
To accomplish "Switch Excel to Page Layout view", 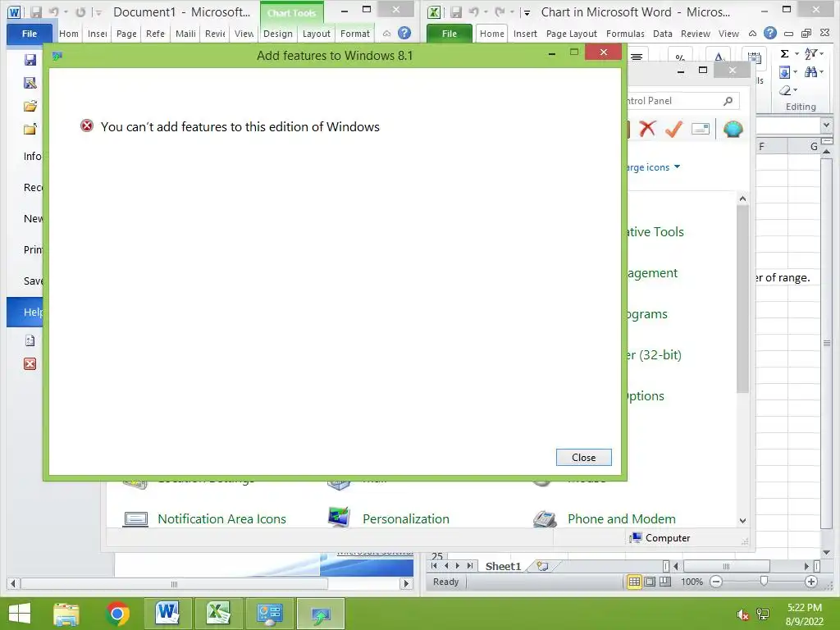I will 650,582.
